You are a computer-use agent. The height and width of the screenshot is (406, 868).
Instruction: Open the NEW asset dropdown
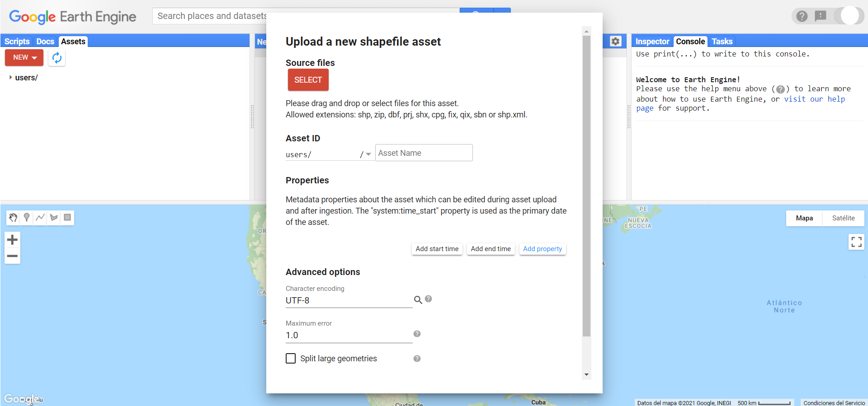pos(24,58)
